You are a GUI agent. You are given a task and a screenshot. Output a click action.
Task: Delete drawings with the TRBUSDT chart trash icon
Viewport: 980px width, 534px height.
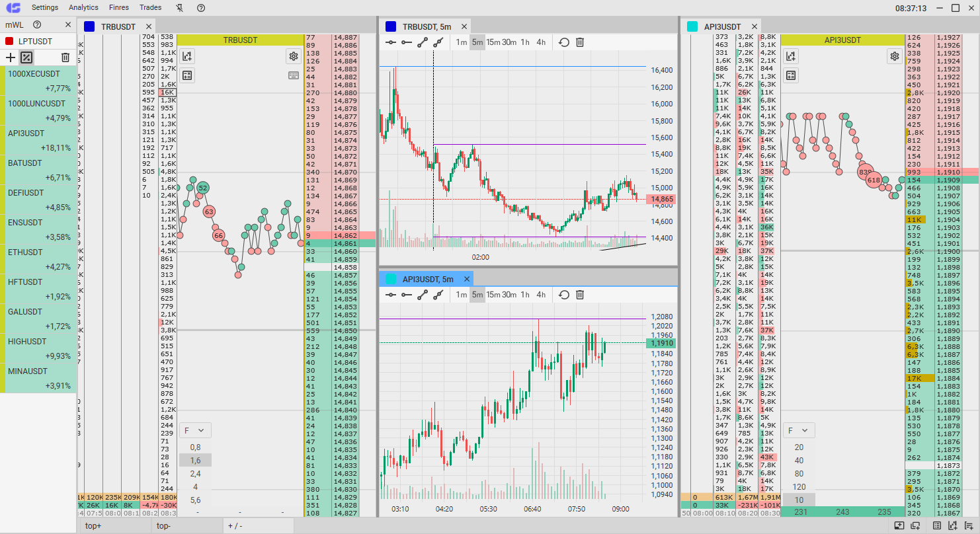tap(580, 42)
